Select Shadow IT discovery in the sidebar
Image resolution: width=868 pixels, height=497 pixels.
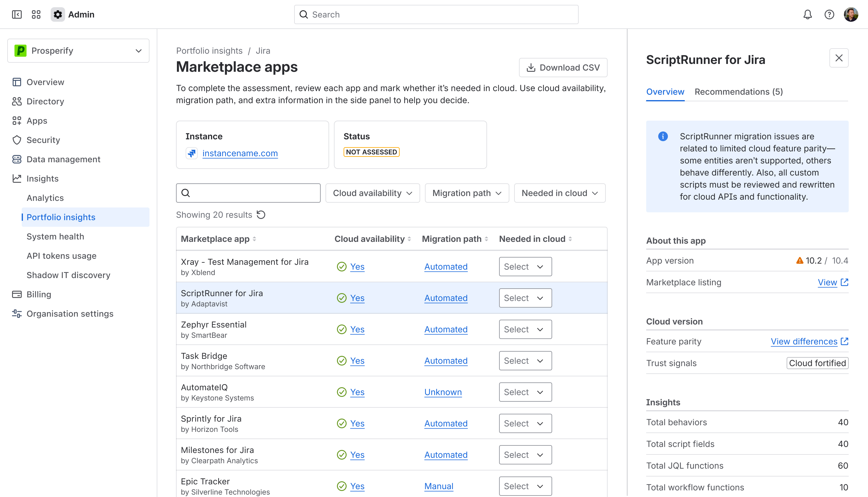point(68,275)
